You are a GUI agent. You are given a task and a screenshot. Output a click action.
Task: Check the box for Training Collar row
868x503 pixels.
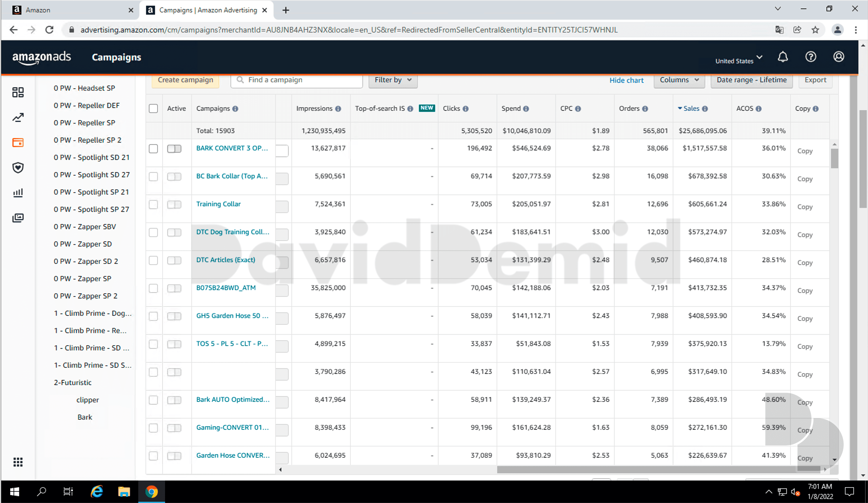153,205
